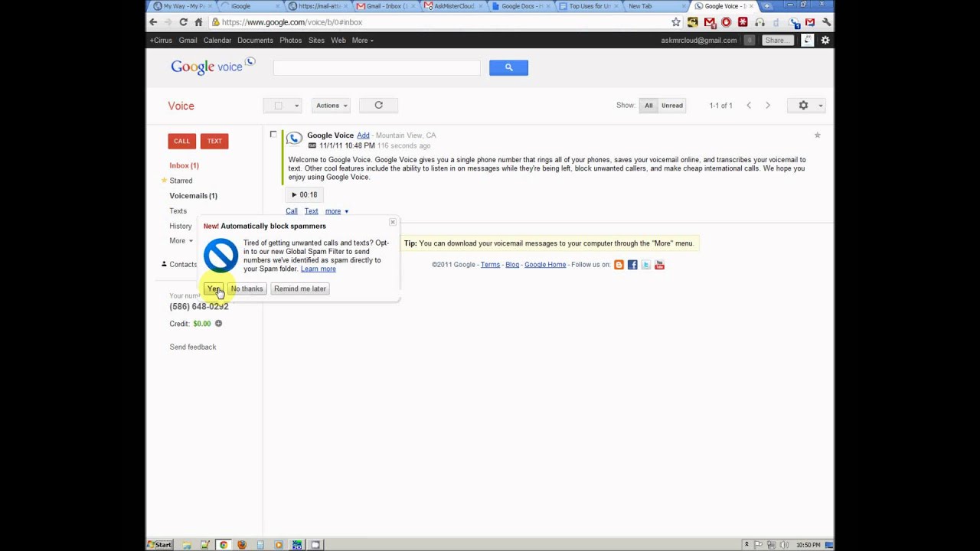The height and width of the screenshot is (551, 980).
Task: Choose Remind me later
Action: [300, 289]
